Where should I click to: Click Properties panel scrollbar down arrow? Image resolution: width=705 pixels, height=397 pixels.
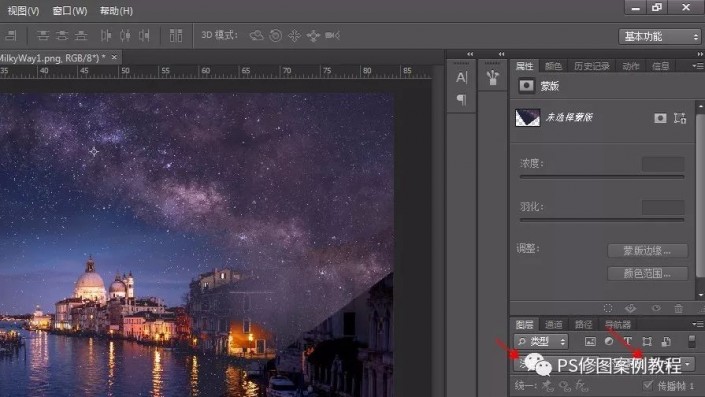[x=701, y=295]
